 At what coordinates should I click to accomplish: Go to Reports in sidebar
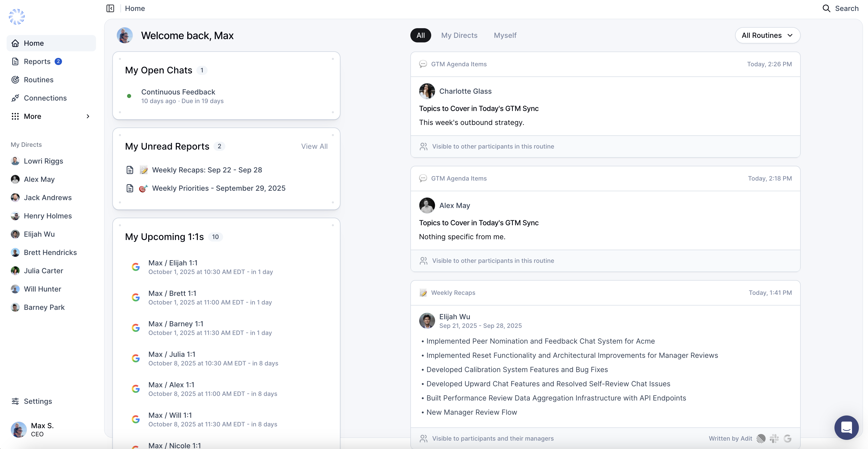(x=37, y=62)
